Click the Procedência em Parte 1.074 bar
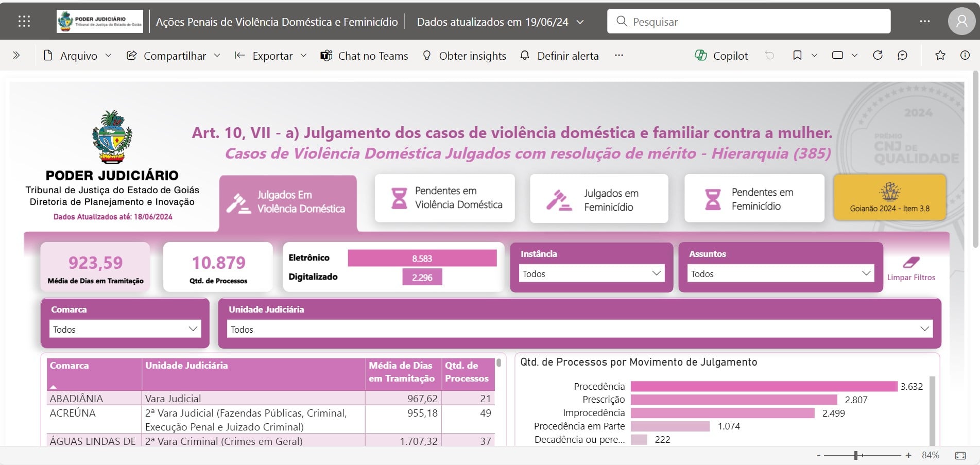 coord(670,426)
